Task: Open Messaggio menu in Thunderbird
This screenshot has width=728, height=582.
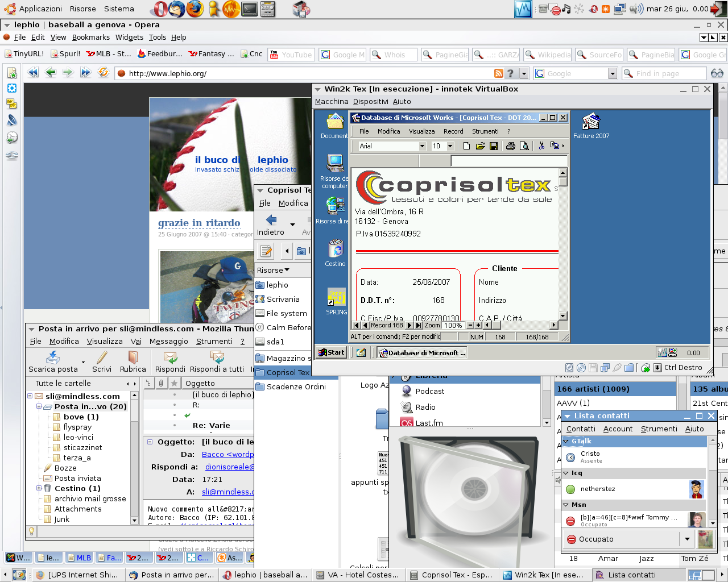Action: [169, 341]
